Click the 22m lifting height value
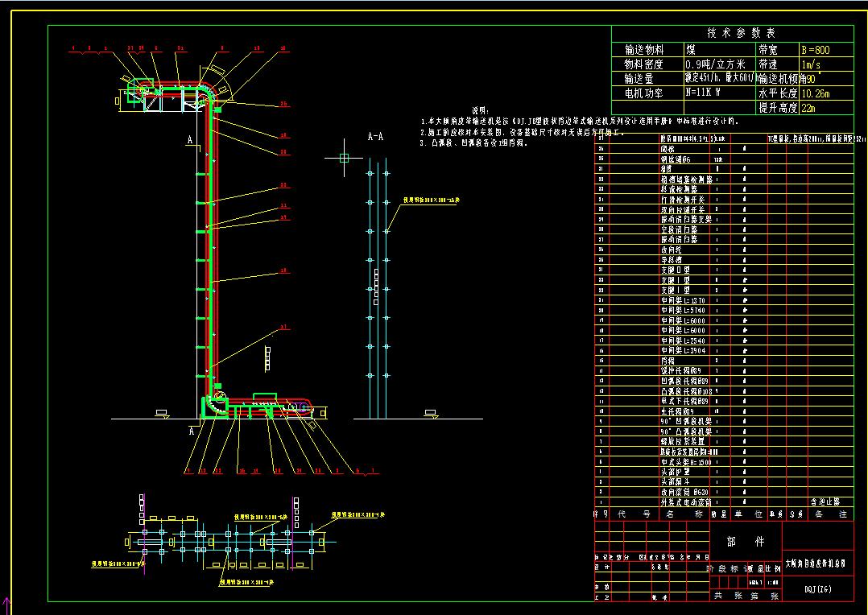 pyautogui.click(x=808, y=108)
